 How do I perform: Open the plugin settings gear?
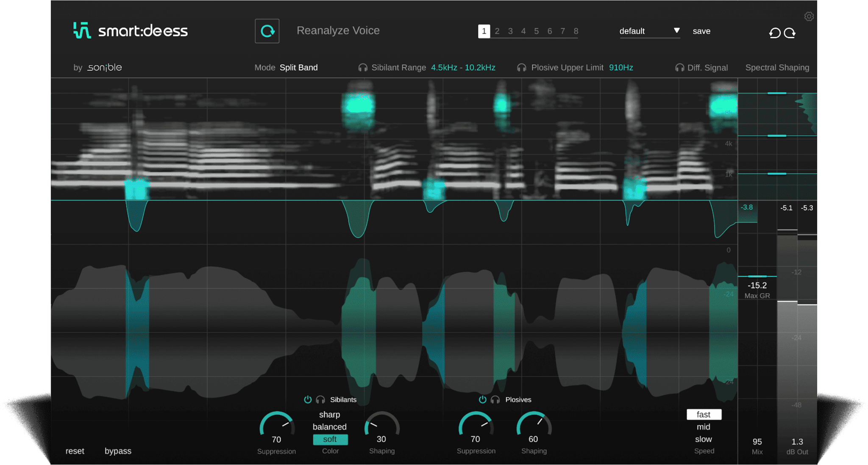(809, 16)
